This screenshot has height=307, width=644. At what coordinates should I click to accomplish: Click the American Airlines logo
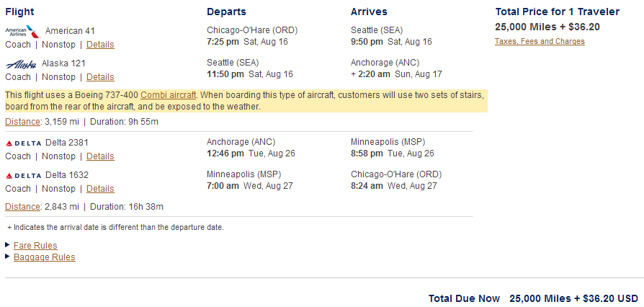click(x=22, y=31)
